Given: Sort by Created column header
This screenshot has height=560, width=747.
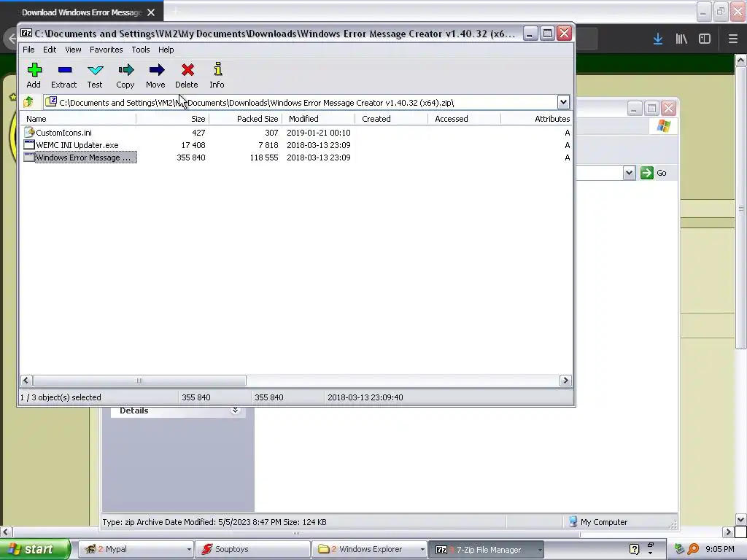Looking at the screenshot, I should [x=391, y=119].
